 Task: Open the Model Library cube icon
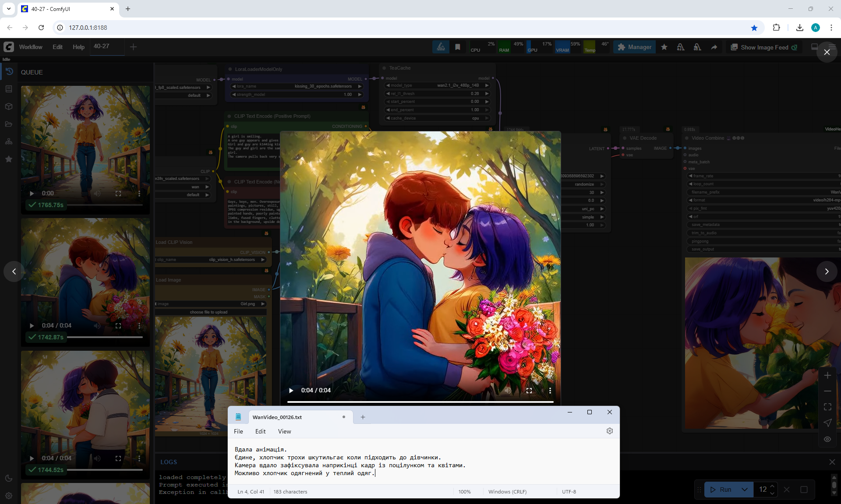pyautogui.click(x=9, y=106)
